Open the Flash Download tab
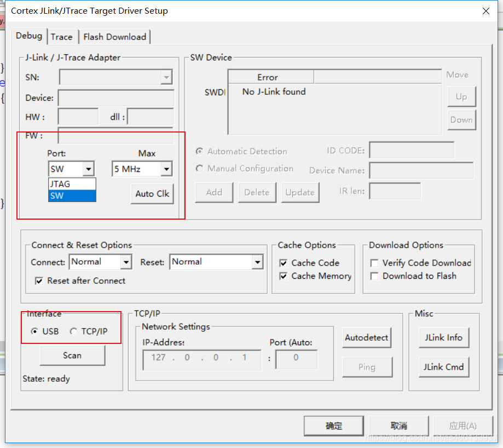 coord(114,37)
